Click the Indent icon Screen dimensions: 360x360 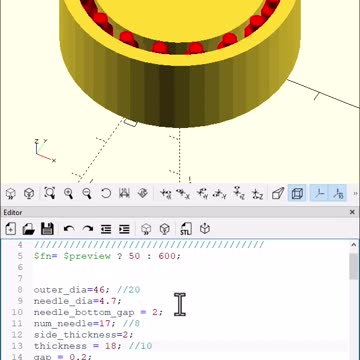point(124,229)
